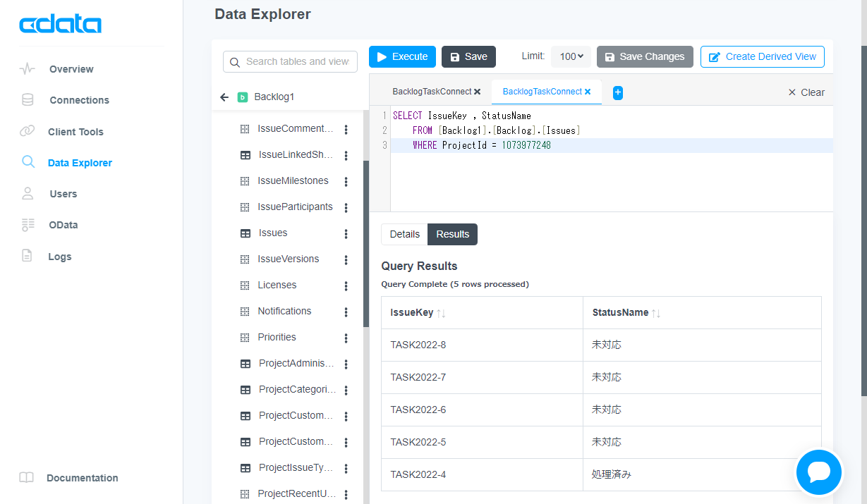Select the Connections sidebar icon

(x=28, y=100)
